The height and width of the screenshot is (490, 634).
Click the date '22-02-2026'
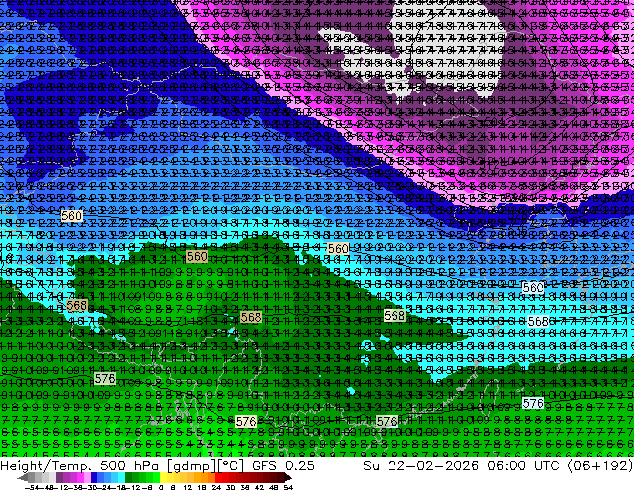click(x=434, y=466)
